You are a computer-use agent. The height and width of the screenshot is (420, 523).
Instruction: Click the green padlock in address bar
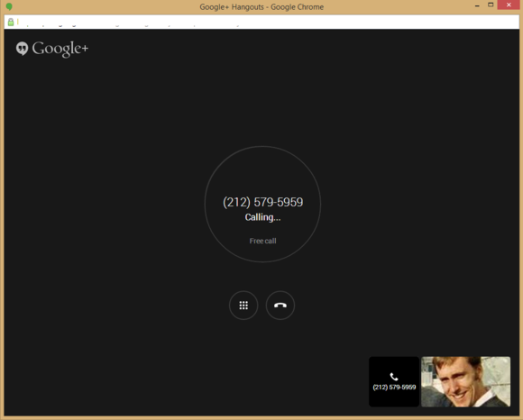point(11,22)
